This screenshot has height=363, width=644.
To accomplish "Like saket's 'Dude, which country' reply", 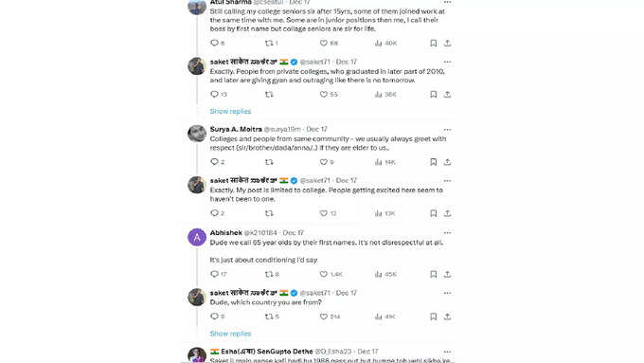I will pyautogui.click(x=324, y=317).
